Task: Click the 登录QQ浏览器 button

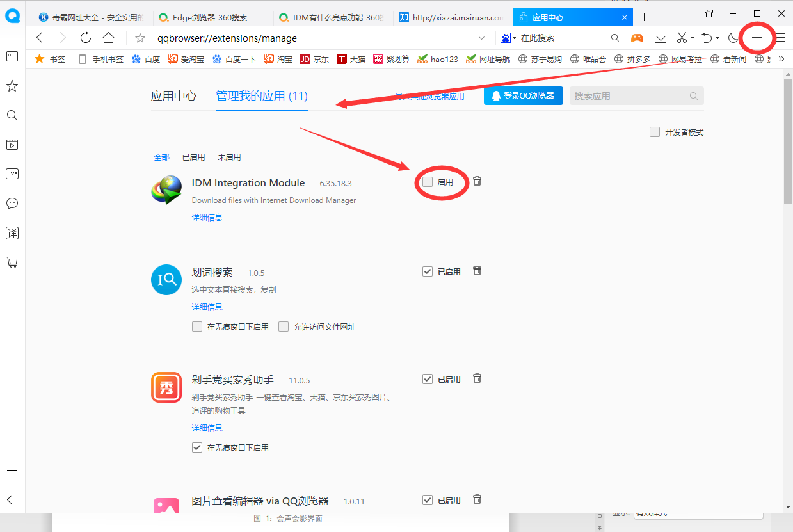Action: (x=524, y=96)
